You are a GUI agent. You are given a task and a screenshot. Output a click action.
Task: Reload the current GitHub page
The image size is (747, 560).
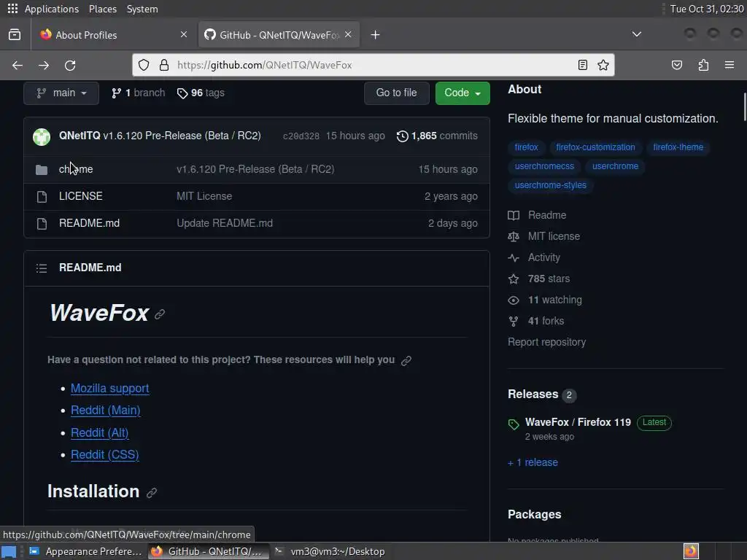point(70,65)
